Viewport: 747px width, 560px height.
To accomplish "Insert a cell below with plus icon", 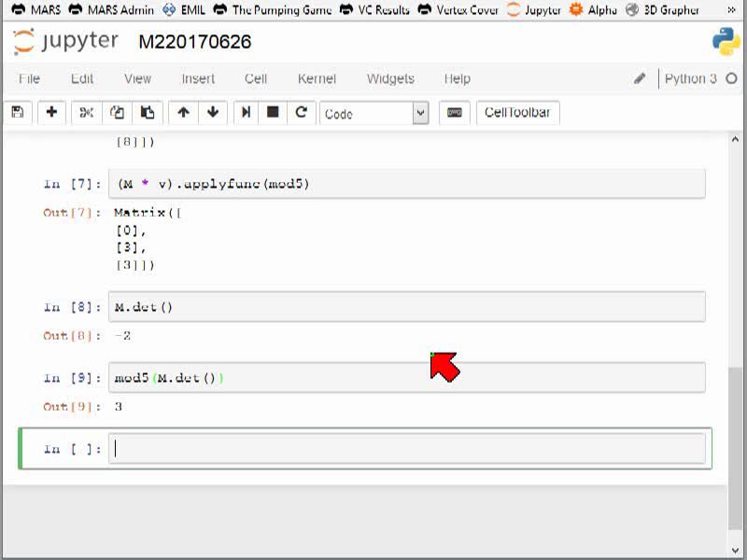I will pos(51,112).
